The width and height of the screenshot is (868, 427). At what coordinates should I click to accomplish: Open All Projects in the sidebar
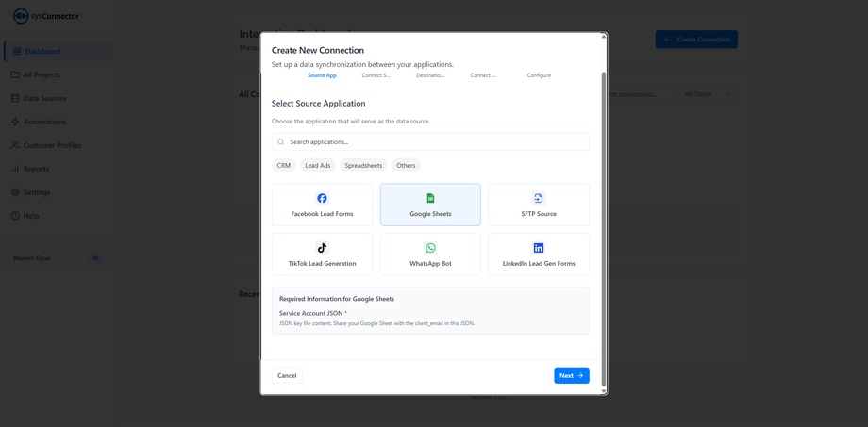(58, 74)
